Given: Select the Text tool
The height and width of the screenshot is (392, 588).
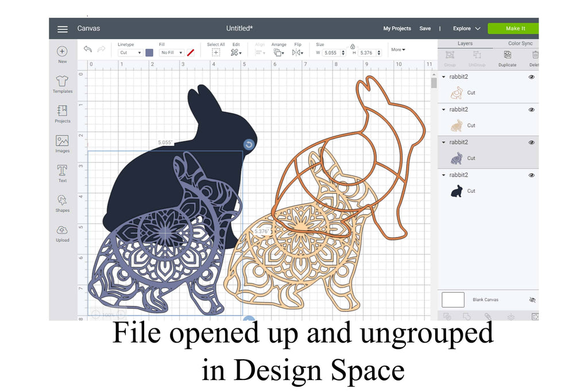Looking at the screenshot, I should pyautogui.click(x=62, y=170).
